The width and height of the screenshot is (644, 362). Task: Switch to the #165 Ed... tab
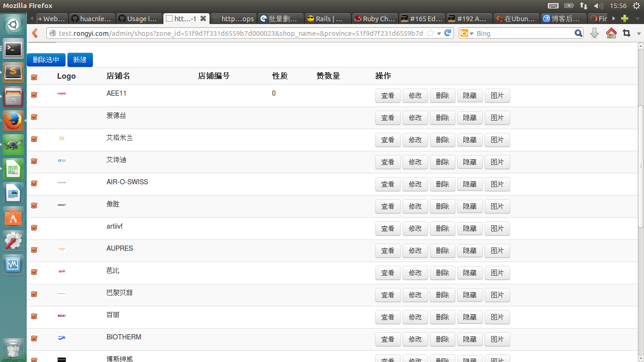click(422, 19)
